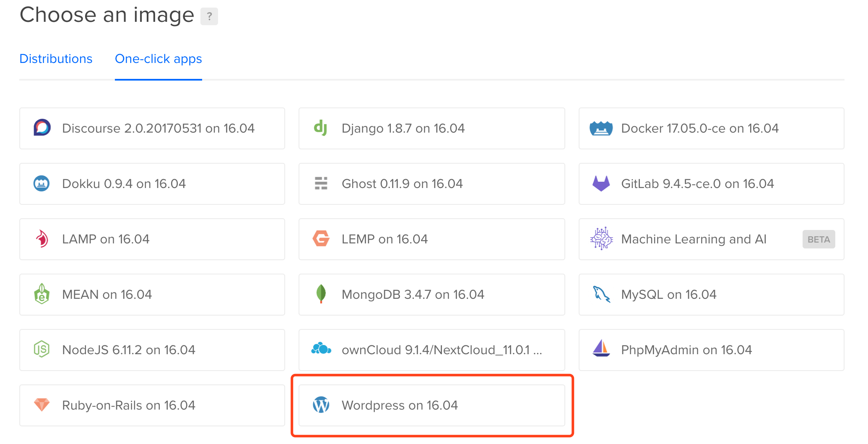Select the One-click apps tab

(159, 59)
